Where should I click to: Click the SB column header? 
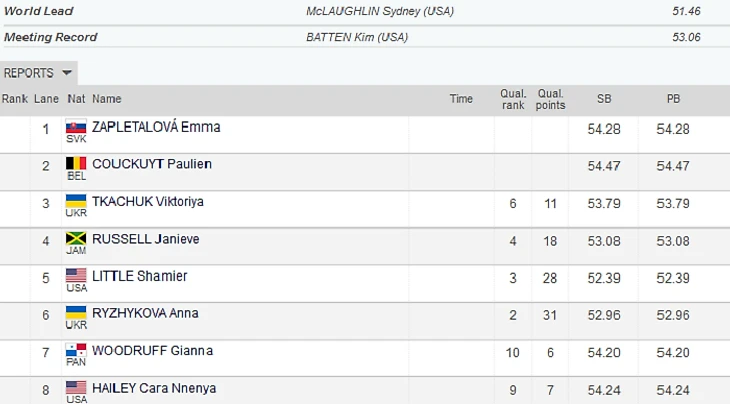pos(604,99)
